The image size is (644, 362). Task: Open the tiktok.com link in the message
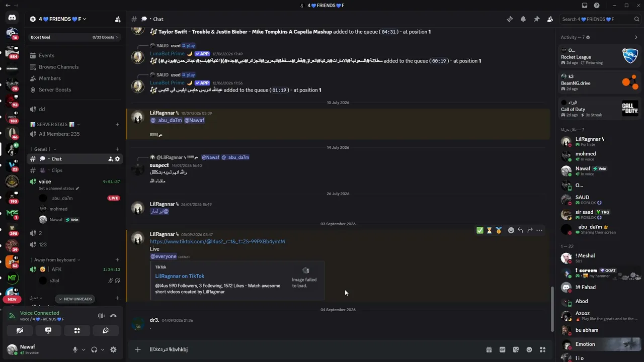[x=217, y=241]
